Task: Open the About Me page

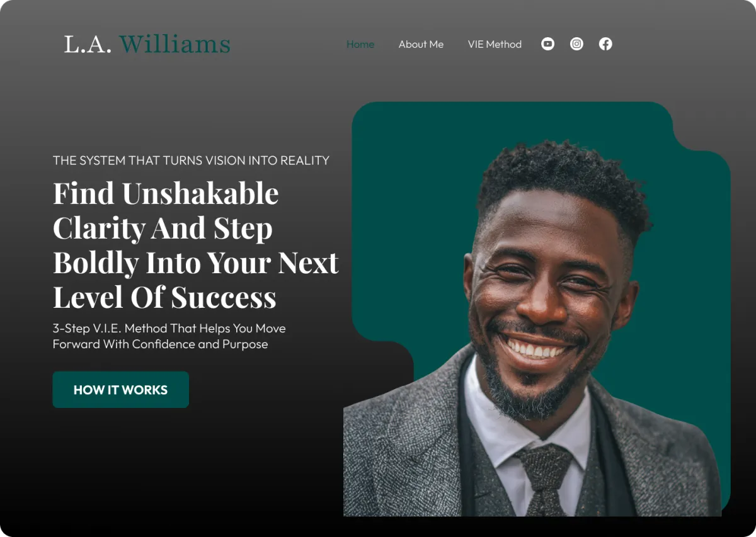Action: [421, 44]
